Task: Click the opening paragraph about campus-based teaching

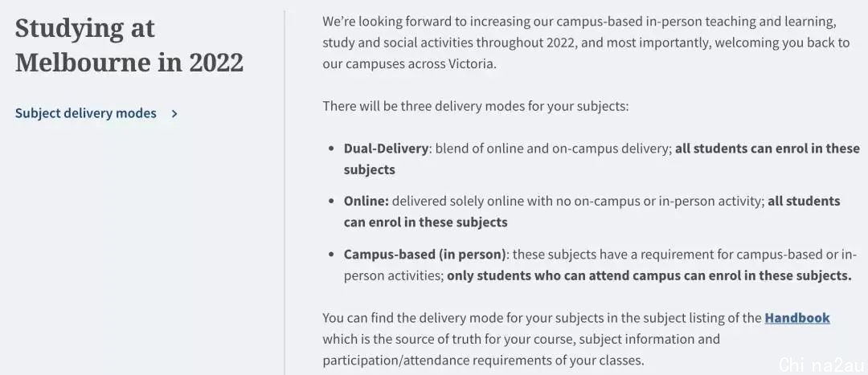Action: (x=586, y=43)
